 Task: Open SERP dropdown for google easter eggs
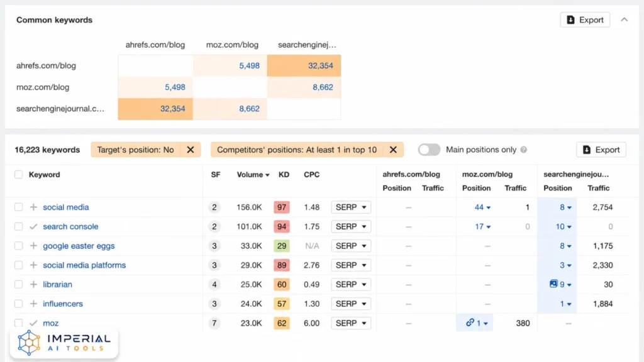click(x=351, y=246)
